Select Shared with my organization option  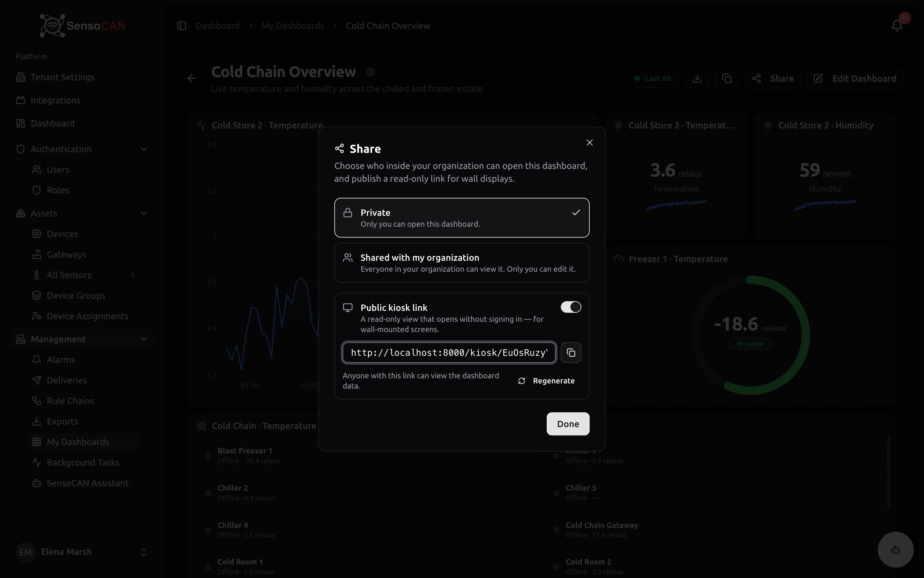(x=462, y=263)
